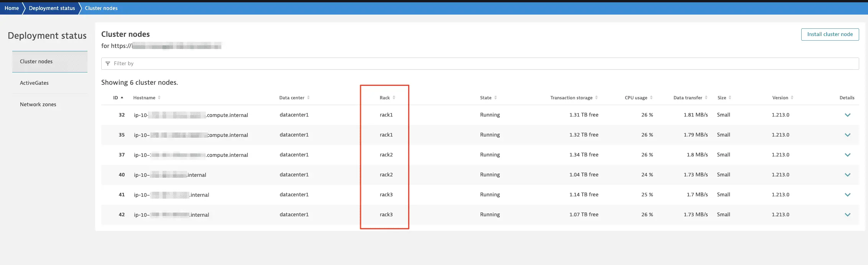Sort by State column icon

pos(496,98)
